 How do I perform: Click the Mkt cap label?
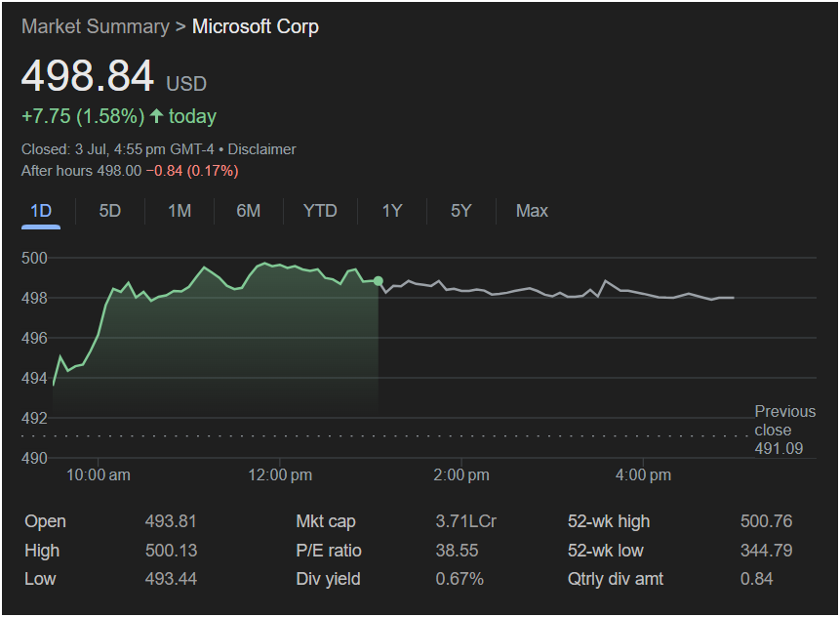(326, 521)
